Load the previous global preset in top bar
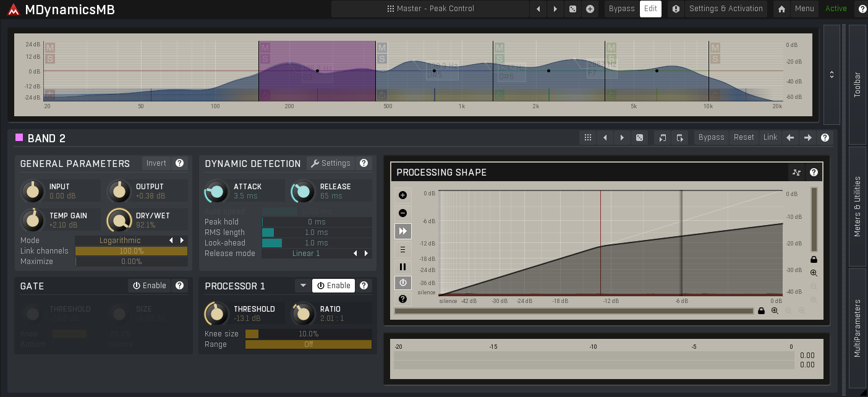The height and width of the screenshot is (397, 868). point(538,9)
